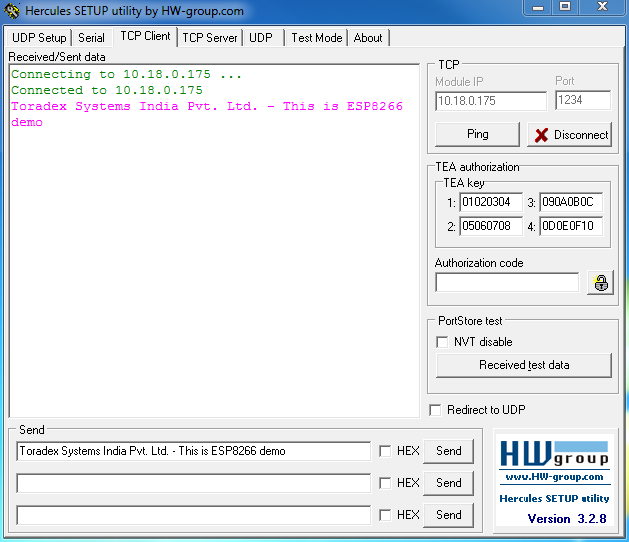Open the www.HW-group.com link

coord(554,477)
